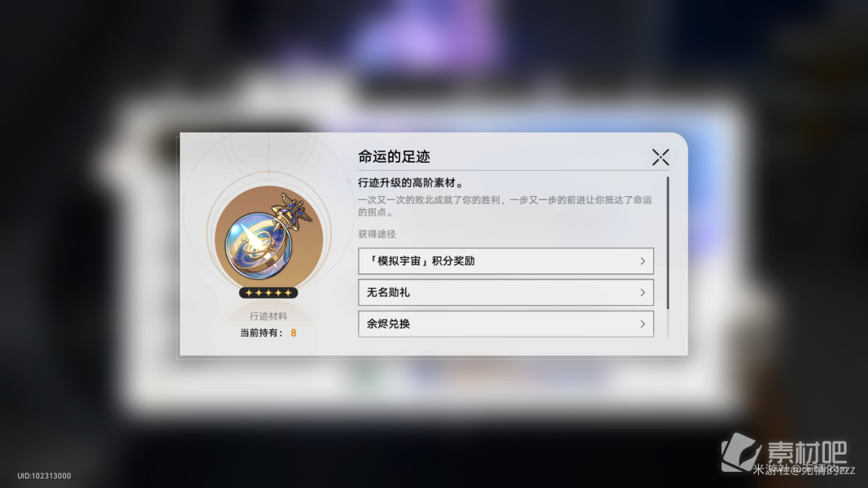This screenshot has width=868, height=488.
Task: Click the five-star rarity badge
Action: coord(268,293)
